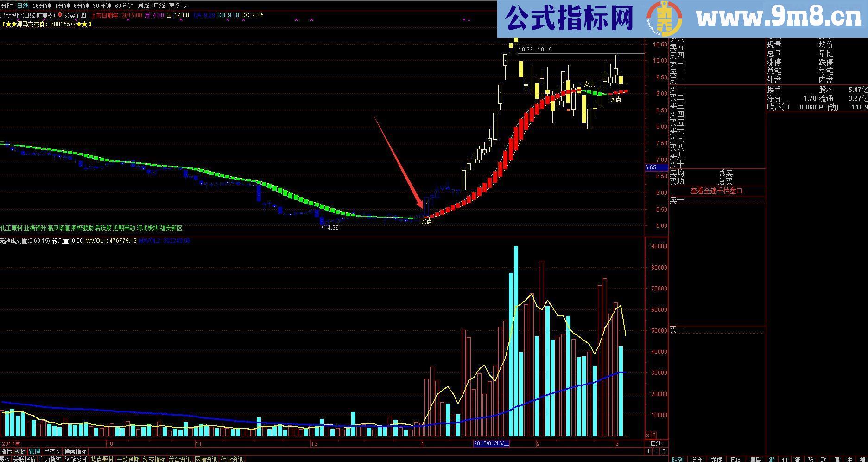Viewport: 868px width, 462px height.
Task: Click the 4.96 low price arrow label
Action: (x=330, y=228)
